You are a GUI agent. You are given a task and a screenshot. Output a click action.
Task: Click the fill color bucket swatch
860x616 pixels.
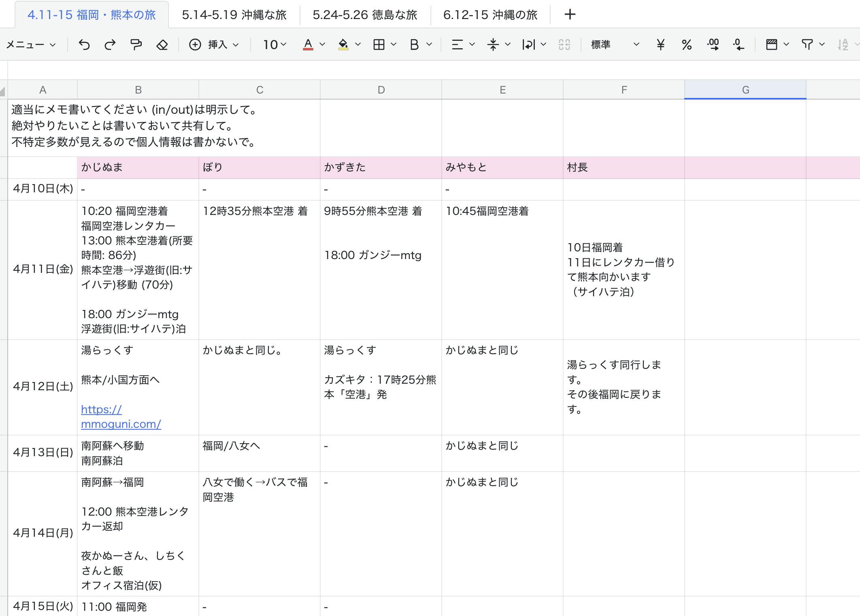coord(343,45)
